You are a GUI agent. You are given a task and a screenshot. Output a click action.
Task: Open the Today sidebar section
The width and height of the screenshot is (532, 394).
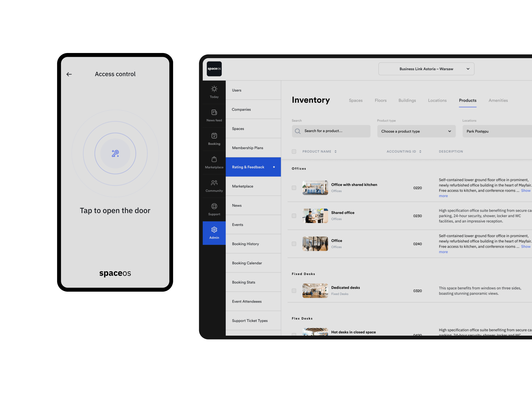point(214,92)
